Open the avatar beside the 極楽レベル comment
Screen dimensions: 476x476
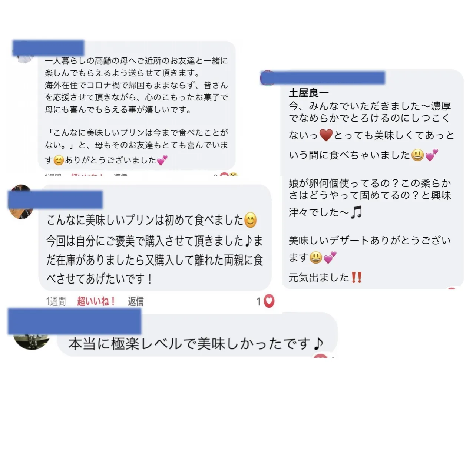(x=32, y=340)
